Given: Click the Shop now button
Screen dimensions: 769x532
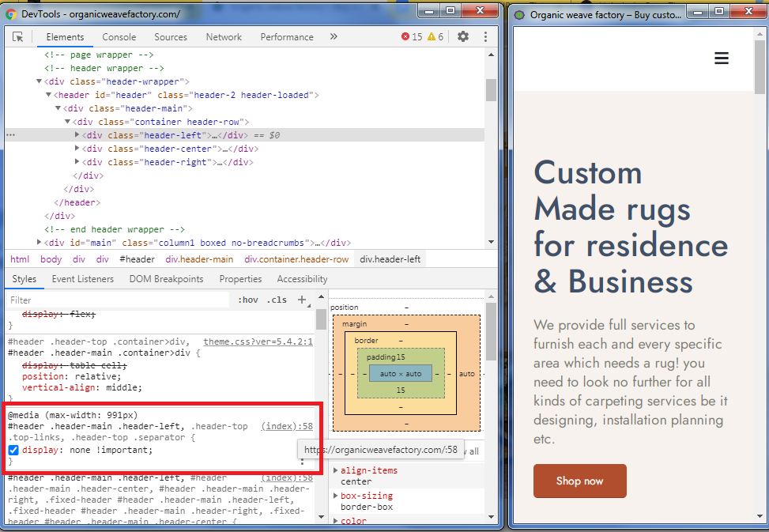Looking at the screenshot, I should [x=579, y=481].
